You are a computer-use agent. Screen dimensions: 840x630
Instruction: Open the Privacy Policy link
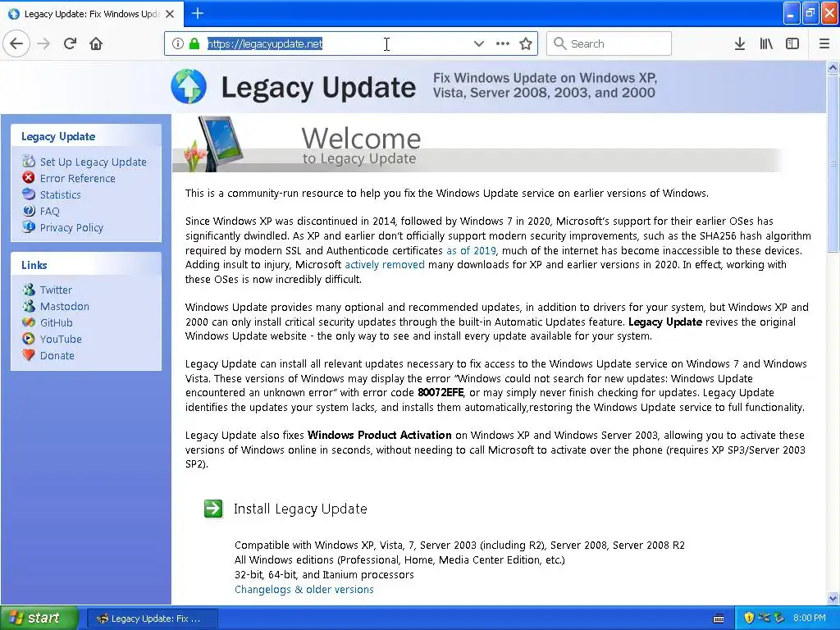tap(71, 228)
